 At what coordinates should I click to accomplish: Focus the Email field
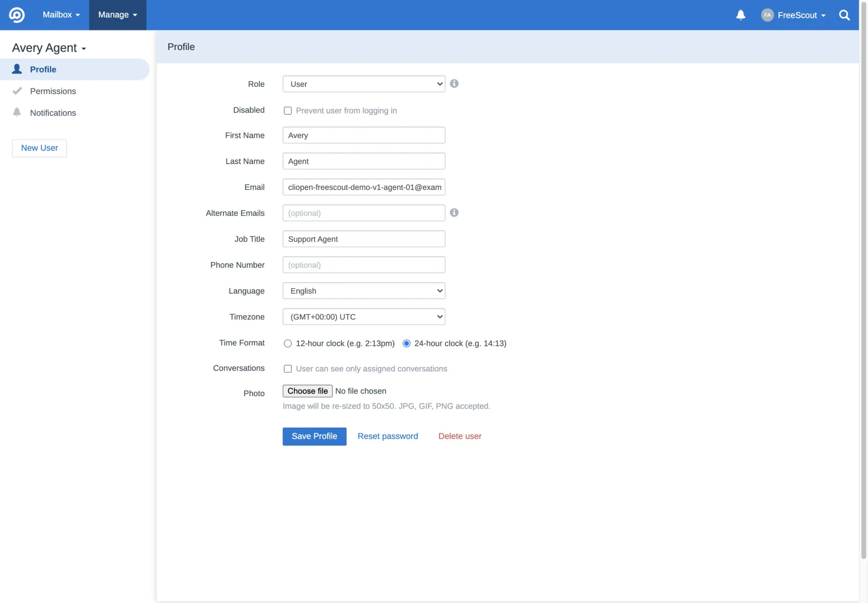point(364,187)
